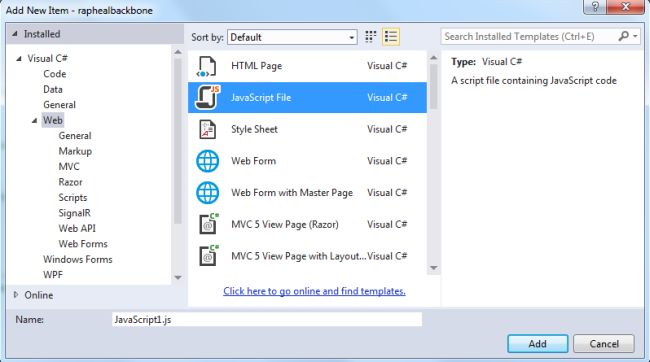The height and width of the screenshot is (362, 650).
Task: Select the Markup category
Action: coord(75,151)
